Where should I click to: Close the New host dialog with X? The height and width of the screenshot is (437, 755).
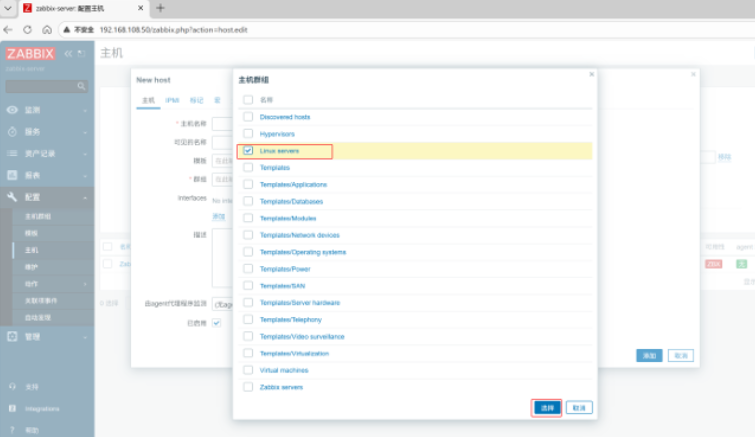coord(693,74)
